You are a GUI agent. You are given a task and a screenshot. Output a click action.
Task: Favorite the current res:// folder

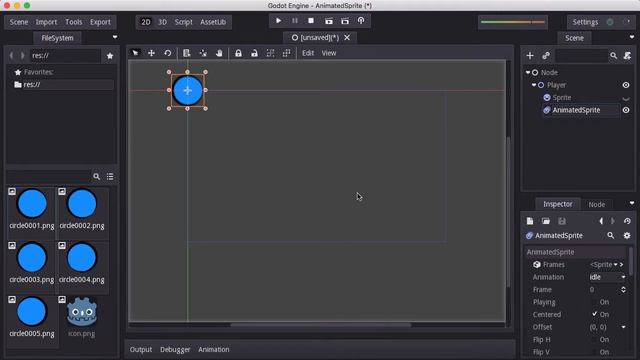[x=110, y=56]
